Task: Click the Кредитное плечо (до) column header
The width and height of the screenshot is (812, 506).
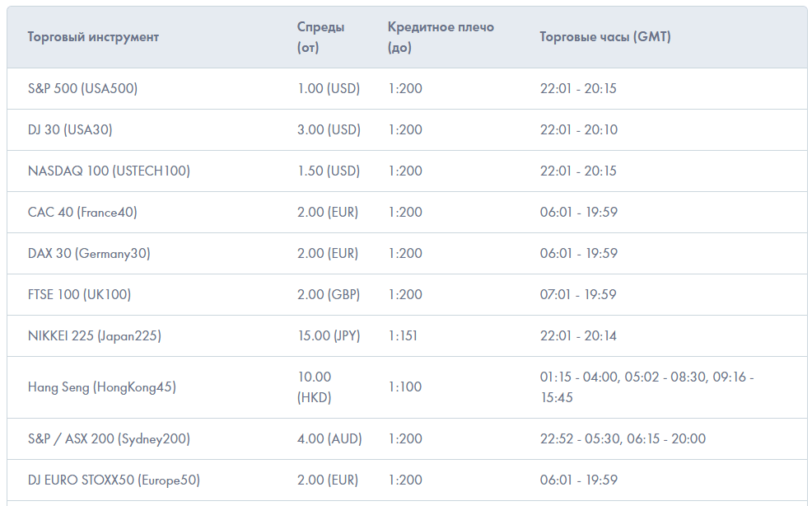Action: [x=441, y=37]
